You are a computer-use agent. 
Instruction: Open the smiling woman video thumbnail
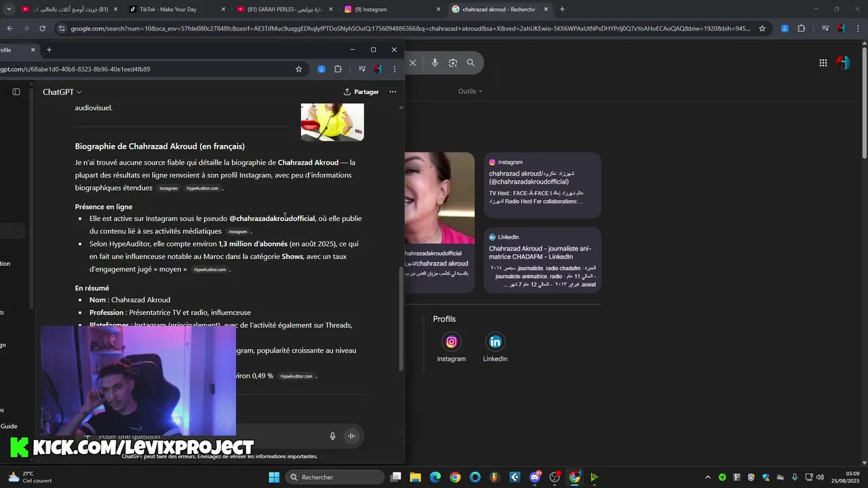click(439, 198)
